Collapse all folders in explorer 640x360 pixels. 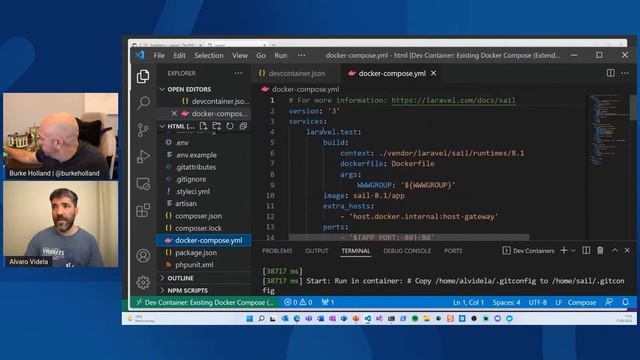pos(243,126)
